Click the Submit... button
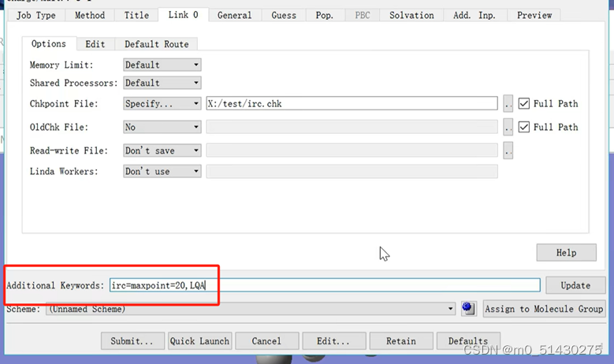Image resolution: width=614 pixels, height=364 pixels. click(132, 341)
